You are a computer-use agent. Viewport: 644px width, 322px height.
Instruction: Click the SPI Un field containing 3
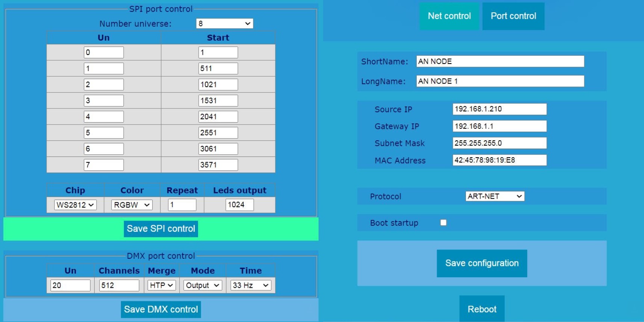(104, 100)
